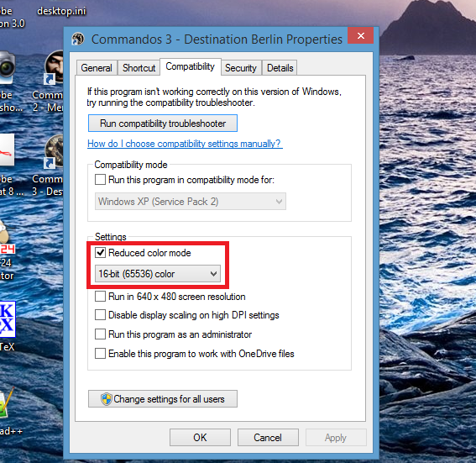Enable 'Run this program in compatibility mode for'
This screenshot has width=476, height=463.
click(x=100, y=180)
